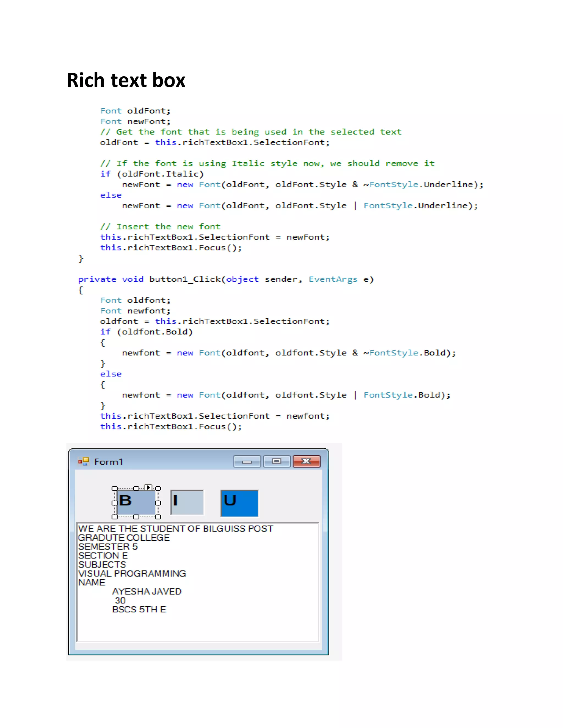563x728 pixels.
Task: Click the Form1 title bar text
Action: tap(108, 462)
